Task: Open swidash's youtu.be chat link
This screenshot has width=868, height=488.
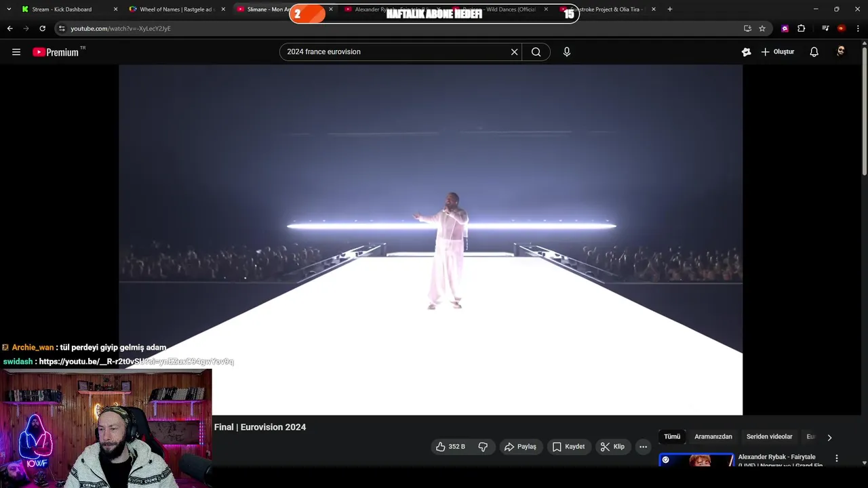Action: (x=136, y=362)
